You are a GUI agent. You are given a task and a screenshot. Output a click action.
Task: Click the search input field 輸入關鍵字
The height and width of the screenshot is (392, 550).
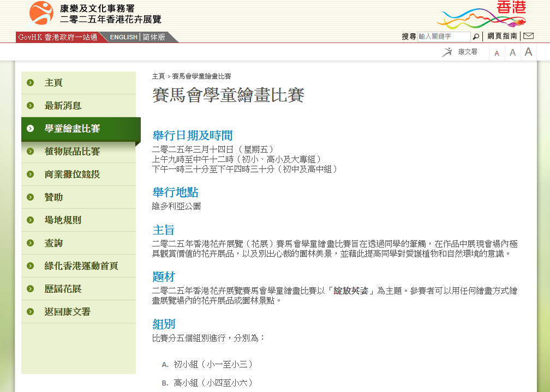(444, 37)
